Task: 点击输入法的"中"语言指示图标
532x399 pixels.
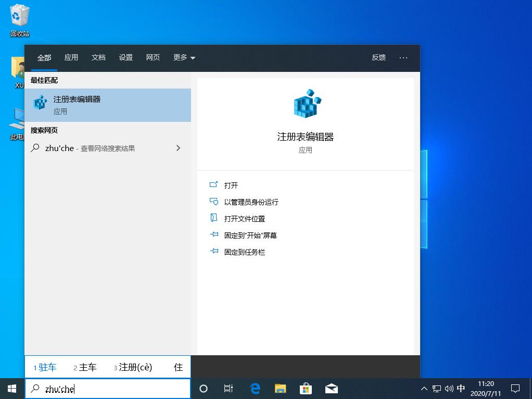Action: point(461,388)
